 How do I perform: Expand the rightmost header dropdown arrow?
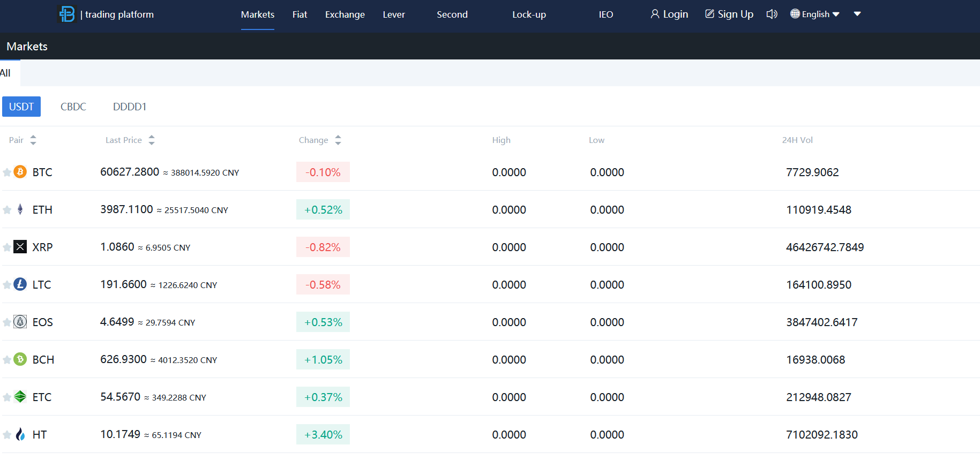pos(857,14)
